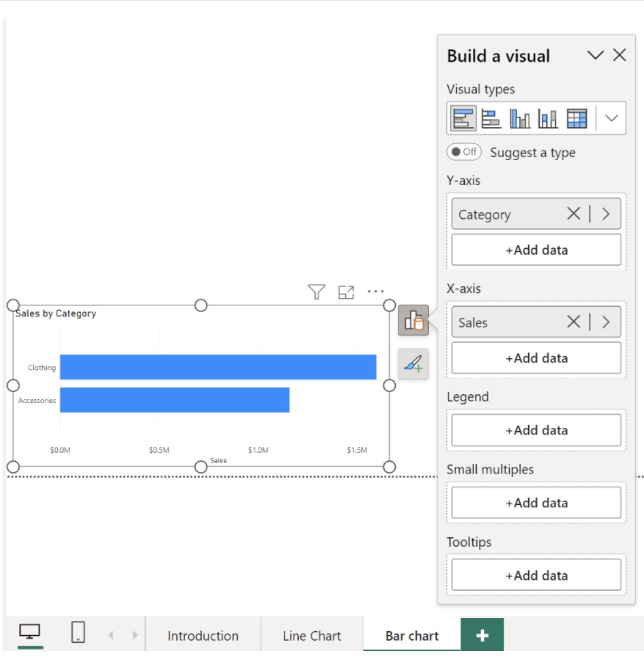This screenshot has width=644, height=658.
Task: Click Add data under Legend
Action: tap(536, 430)
